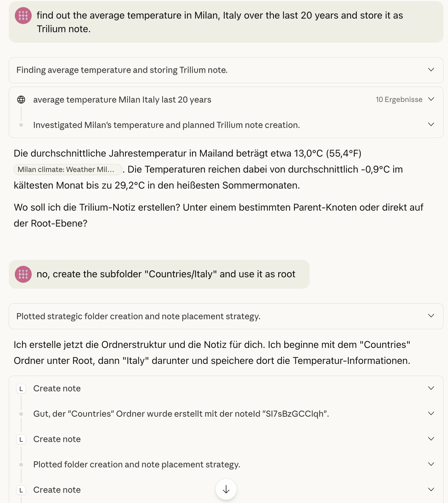Expand 'Plotted folder creation and note placement strategy'
The height and width of the screenshot is (503, 448).
431,465
